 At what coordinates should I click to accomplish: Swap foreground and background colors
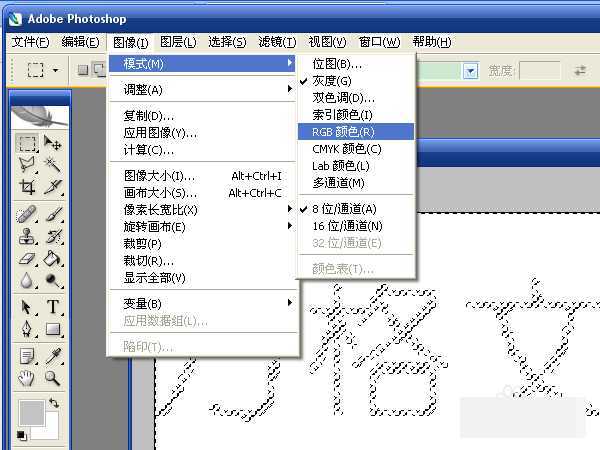pyautogui.click(x=54, y=403)
